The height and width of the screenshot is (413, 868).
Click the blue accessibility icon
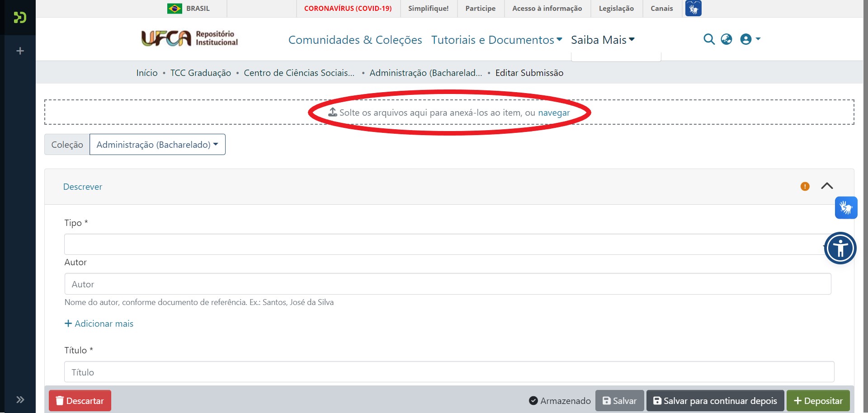click(x=840, y=248)
